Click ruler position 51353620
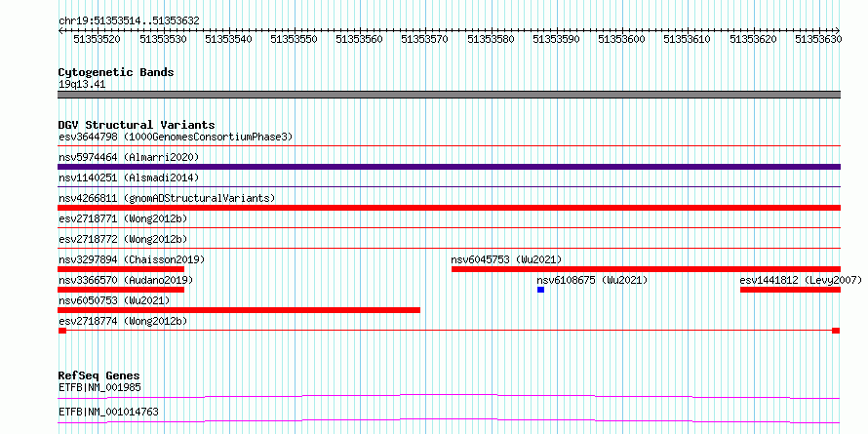This screenshot has height=434, width=868. pos(753,39)
